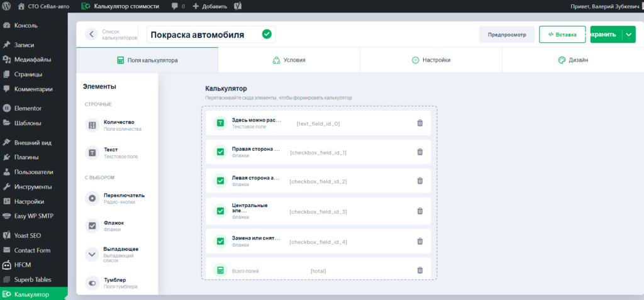The width and height of the screenshot is (644, 300).
Task: Switch to Поля калькулятора tab
Action: click(x=147, y=60)
